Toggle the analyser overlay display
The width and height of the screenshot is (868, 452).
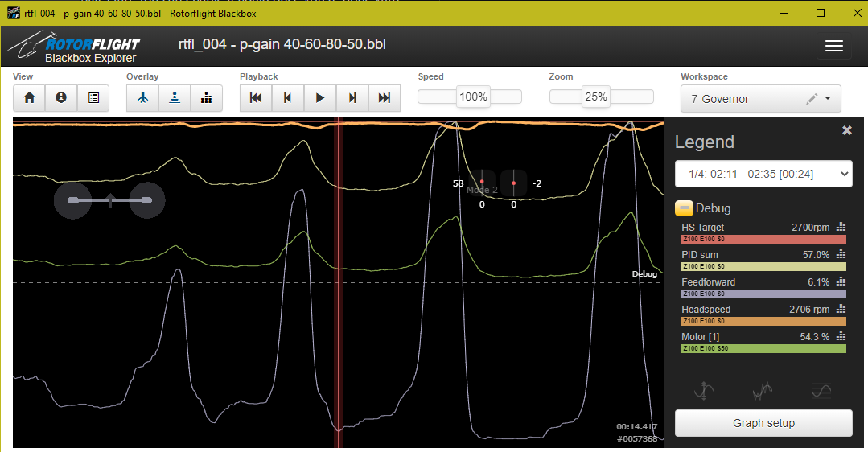click(x=207, y=97)
